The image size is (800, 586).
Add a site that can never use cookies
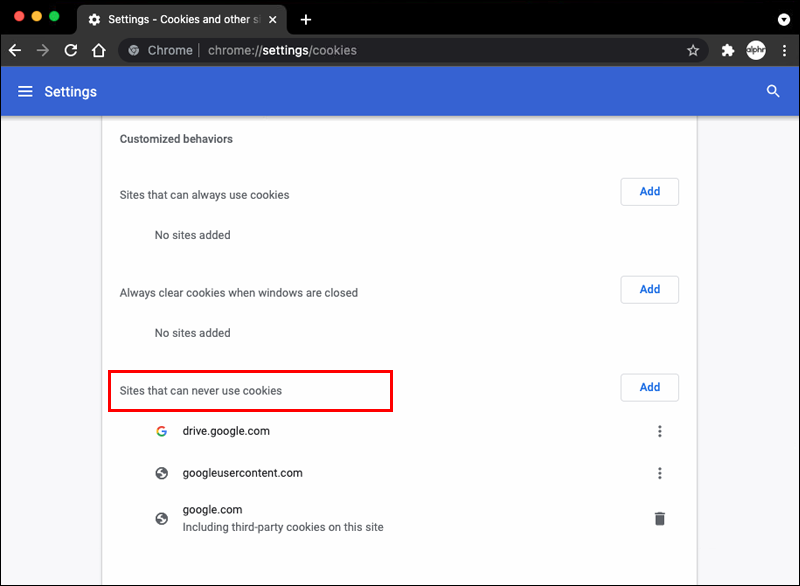(x=649, y=387)
